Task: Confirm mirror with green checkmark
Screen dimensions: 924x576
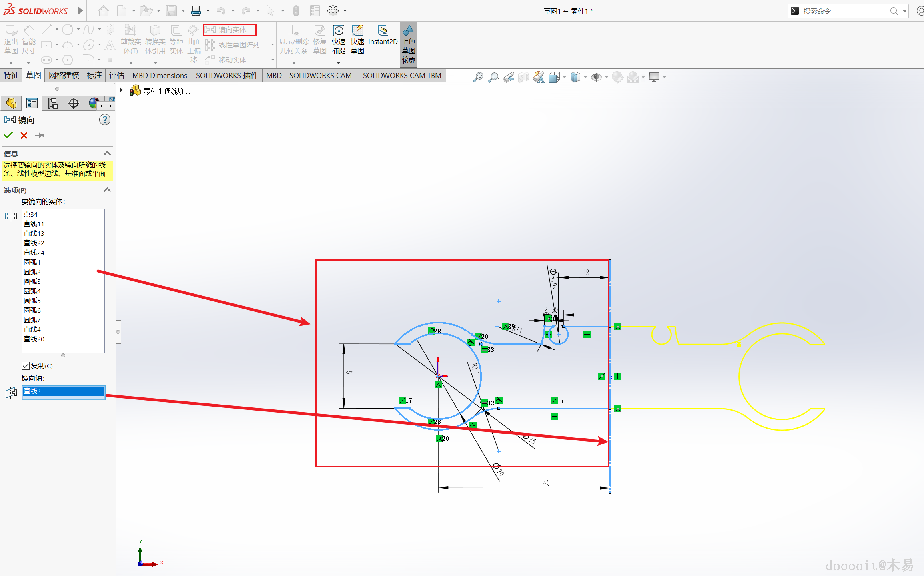Action: coord(8,136)
